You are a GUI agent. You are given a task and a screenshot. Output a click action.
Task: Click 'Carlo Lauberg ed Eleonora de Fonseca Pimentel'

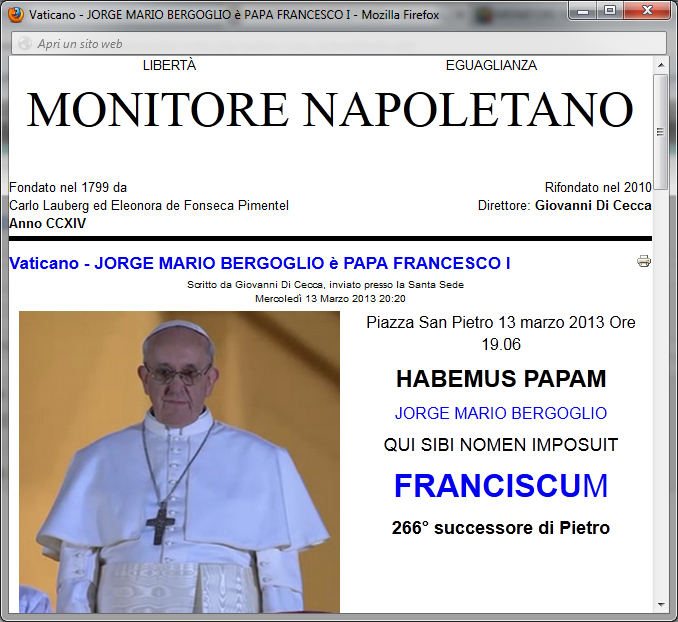[x=149, y=205]
